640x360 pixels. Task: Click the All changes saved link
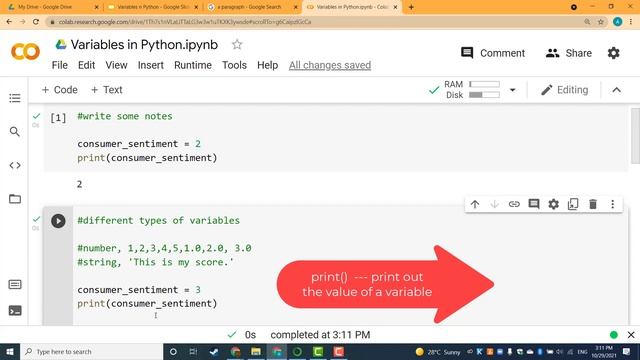[x=330, y=65]
